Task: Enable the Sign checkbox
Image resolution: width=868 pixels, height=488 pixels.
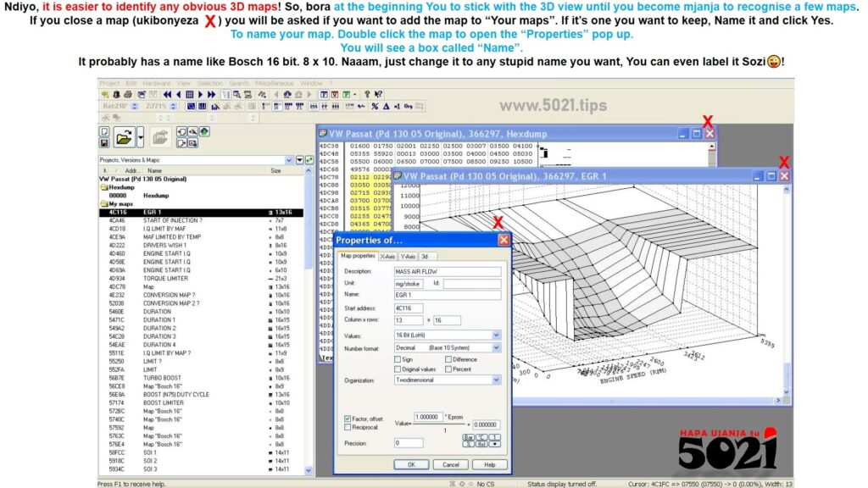Action: [397, 359]
